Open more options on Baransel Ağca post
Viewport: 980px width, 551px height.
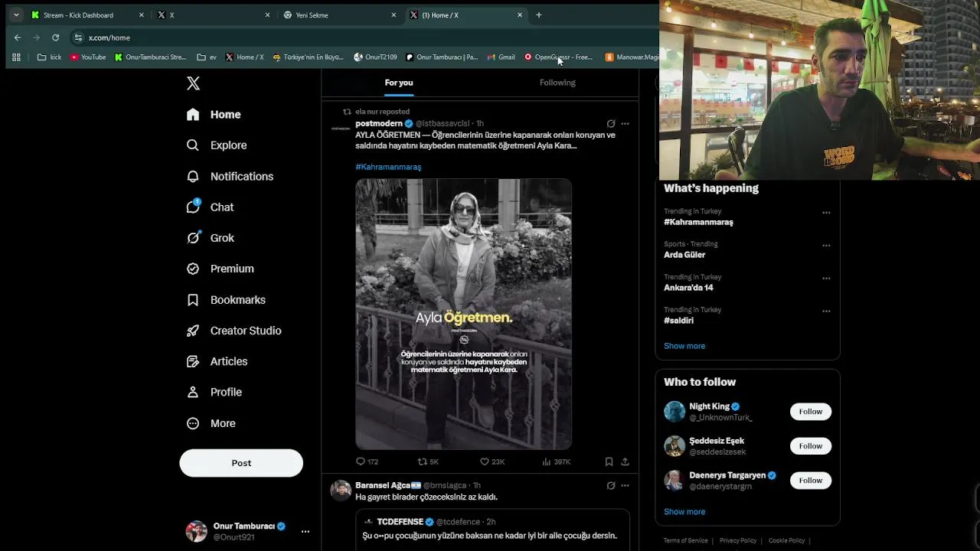pos(625,485)
